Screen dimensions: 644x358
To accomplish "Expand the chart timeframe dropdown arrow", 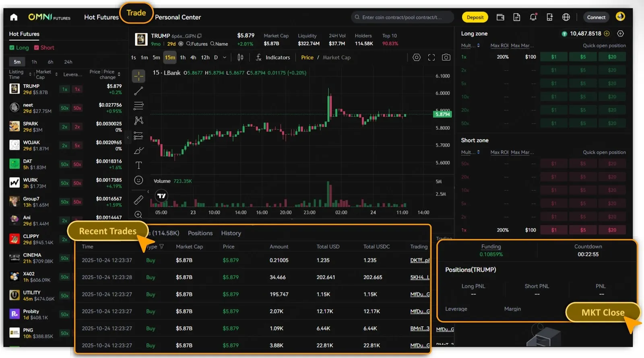I will (225, 58).
